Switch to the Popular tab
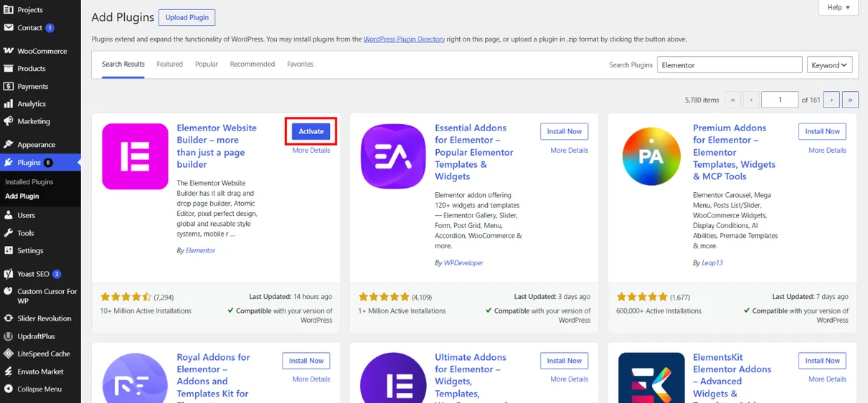This screenshot has height=403, width=868. 207,65
